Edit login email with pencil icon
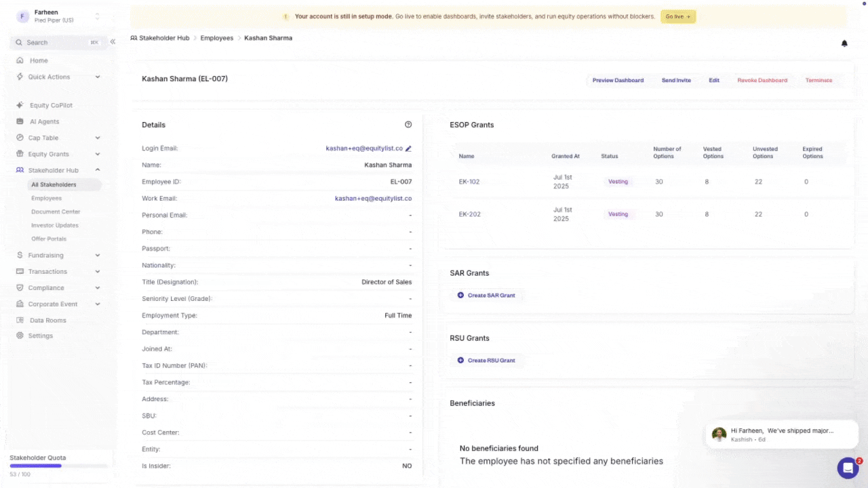868x488 pixels. coord(408,148)
